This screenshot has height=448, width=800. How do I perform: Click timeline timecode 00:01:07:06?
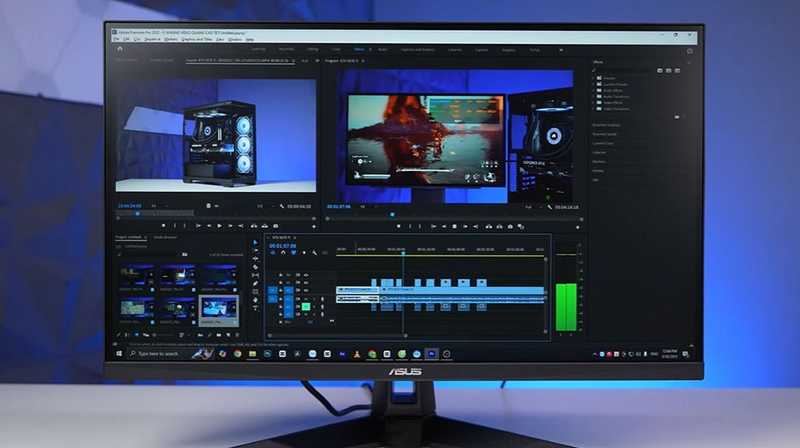(x=283, y=246)
